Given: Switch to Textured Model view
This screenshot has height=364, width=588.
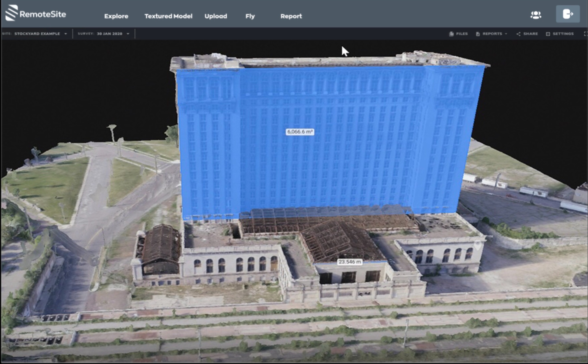Looking at the screenshot, I should [168, 16].
